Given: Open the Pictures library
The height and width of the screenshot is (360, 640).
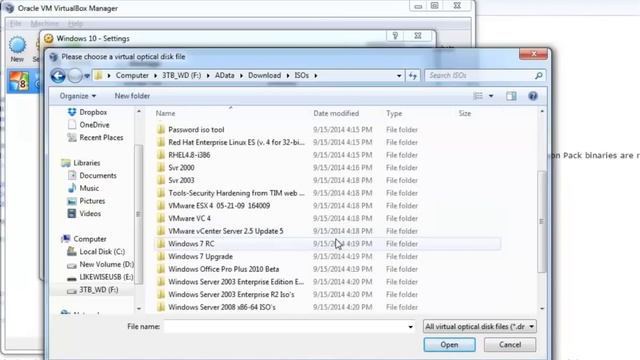Looking at the screenshot, I should click(86, 201).
